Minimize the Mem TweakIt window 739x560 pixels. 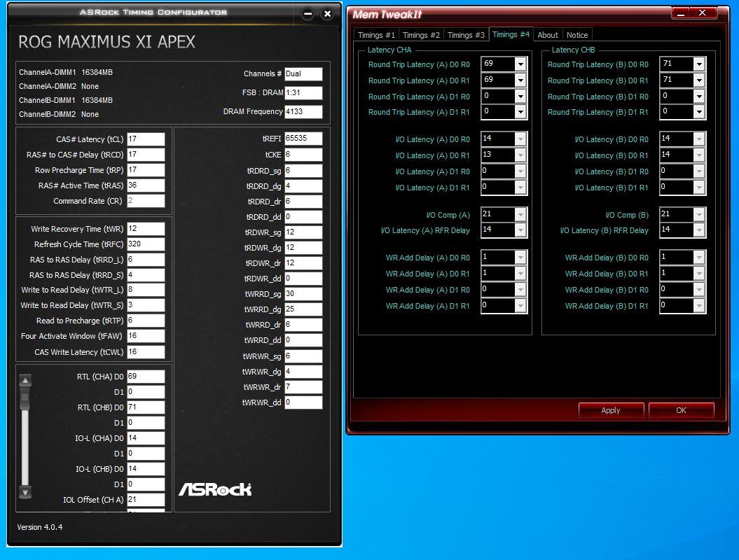(681, 13)
